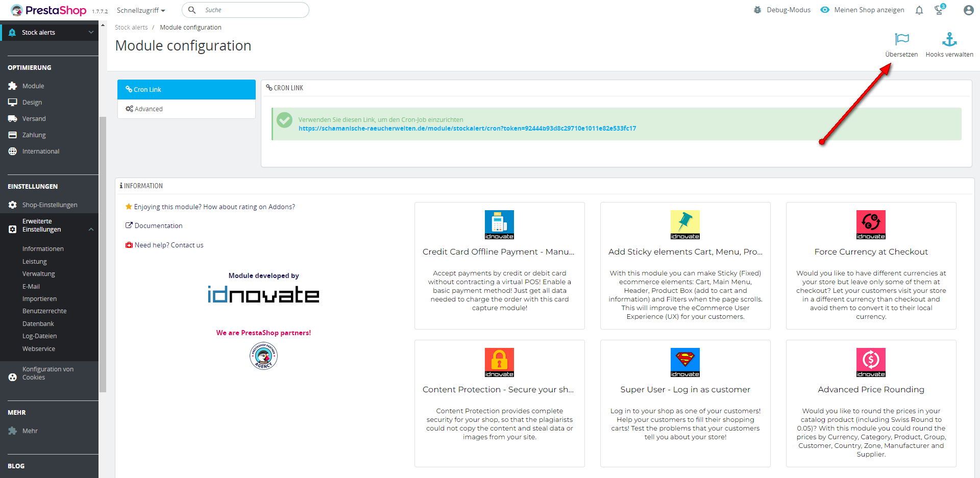Click the Übersetzen flag icon

902,39
